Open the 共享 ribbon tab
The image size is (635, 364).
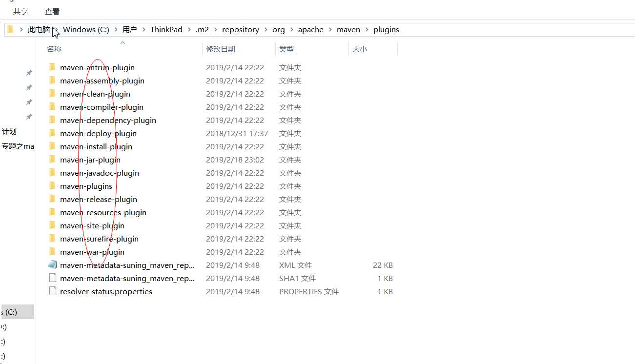click(x=20, y=11)
